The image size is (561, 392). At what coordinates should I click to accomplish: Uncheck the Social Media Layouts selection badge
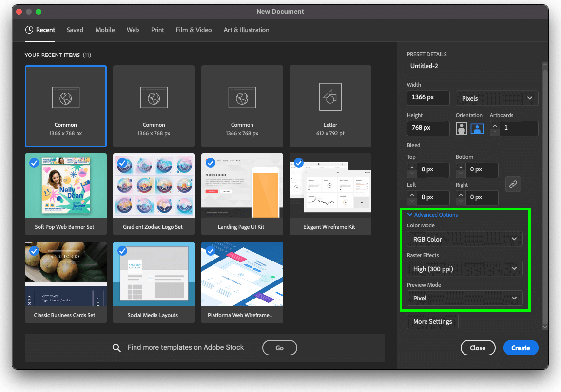(x=122, y=251)
